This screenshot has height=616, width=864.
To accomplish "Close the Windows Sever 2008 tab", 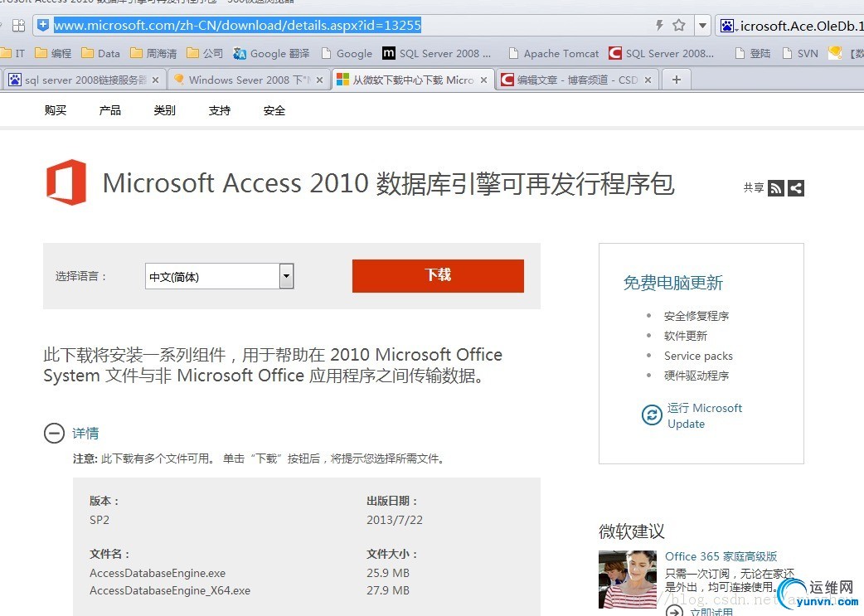I will point(319,80).
